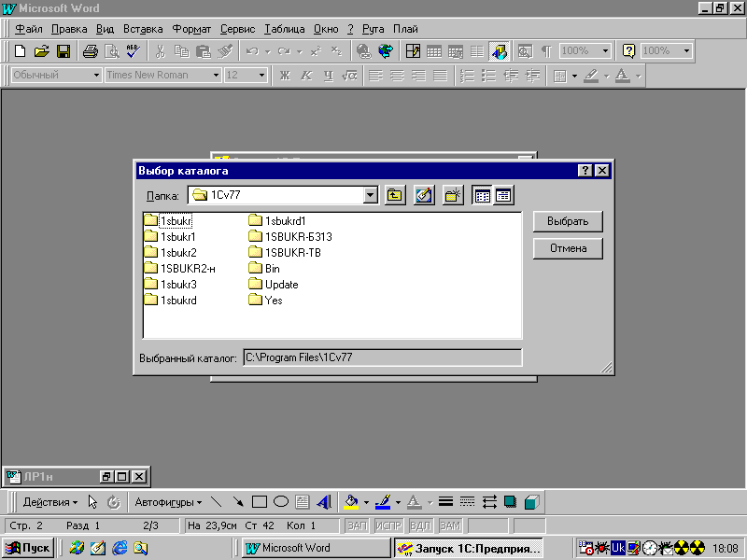This screenshot has width=747, height=560.
Task: Toggle left text alignment
Action: coord(375,76)
